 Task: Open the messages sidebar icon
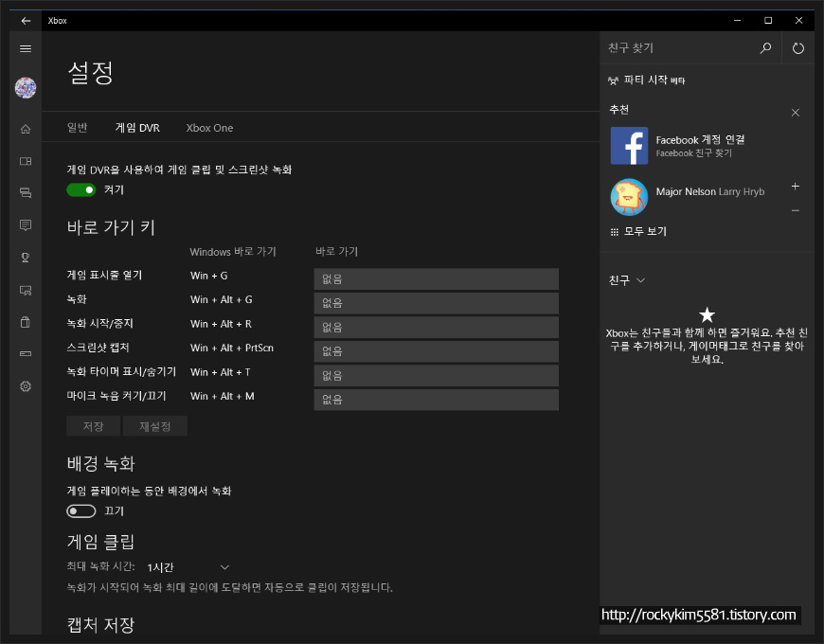26,193
